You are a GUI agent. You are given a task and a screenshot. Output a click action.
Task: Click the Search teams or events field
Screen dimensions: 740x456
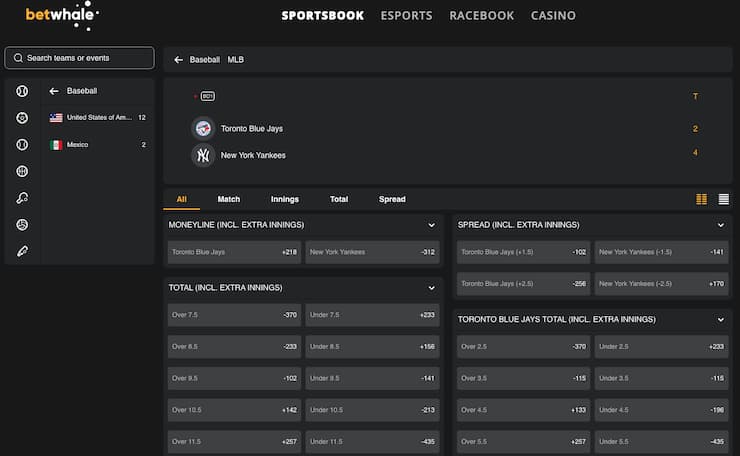[x=80, y=58]
